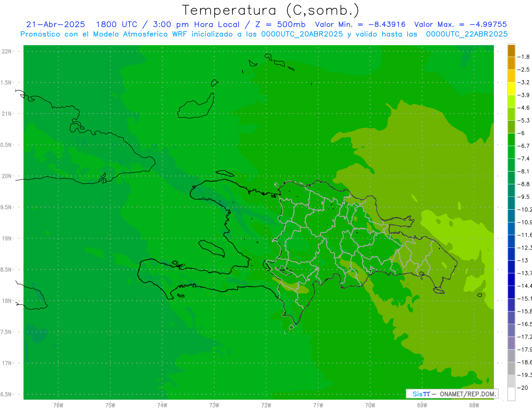The width and height of the screenshot is (532, 411).
Task: Click the '73W' longitude label
Action: (x=214, y=405)
